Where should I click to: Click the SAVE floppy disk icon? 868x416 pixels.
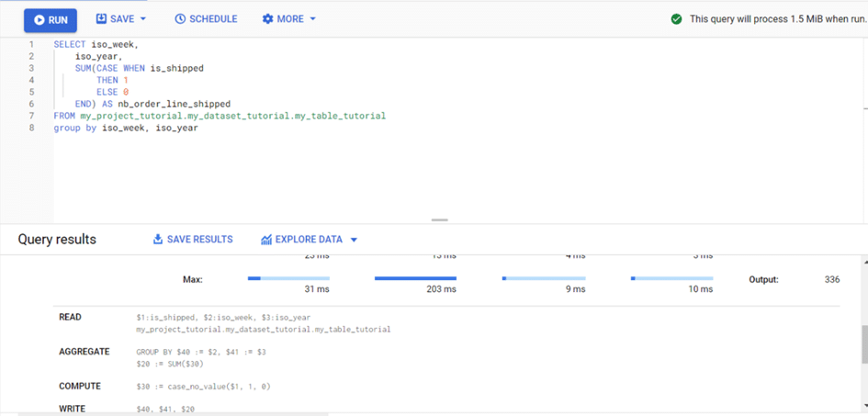[x=102, y=18]
